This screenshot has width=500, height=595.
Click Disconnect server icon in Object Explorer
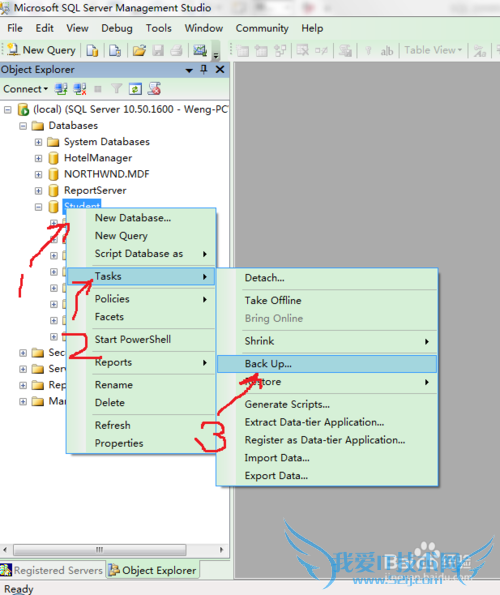point(80,89)
